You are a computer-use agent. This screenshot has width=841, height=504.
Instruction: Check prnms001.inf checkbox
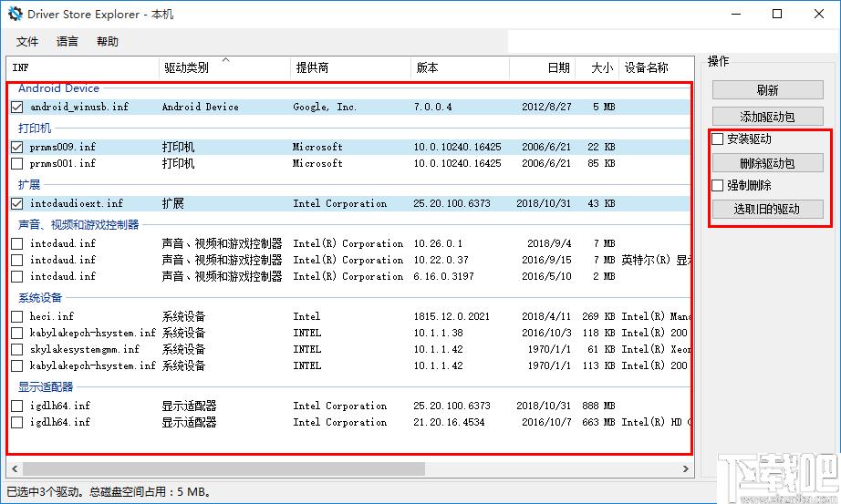pyautogui.click(x=17, y=163)
